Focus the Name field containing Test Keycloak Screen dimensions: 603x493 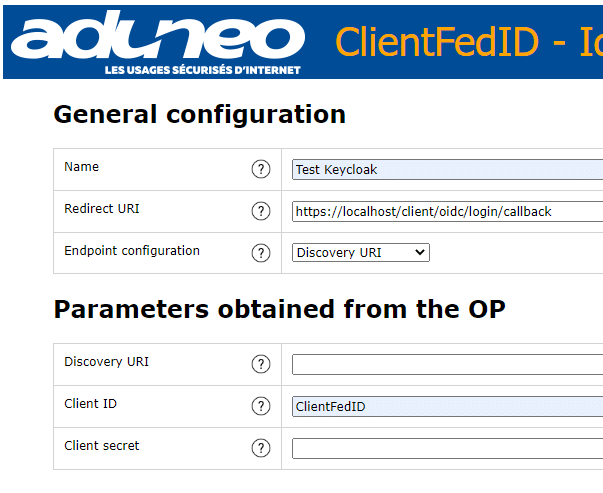click(x=447, y=170)
